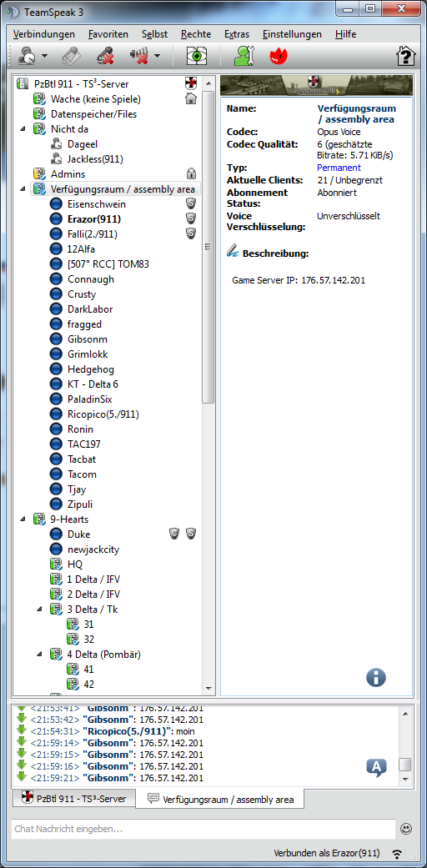Open the emoticon smiley picker
This screenshot has height=868, width=427.
[x=406, y=829]
